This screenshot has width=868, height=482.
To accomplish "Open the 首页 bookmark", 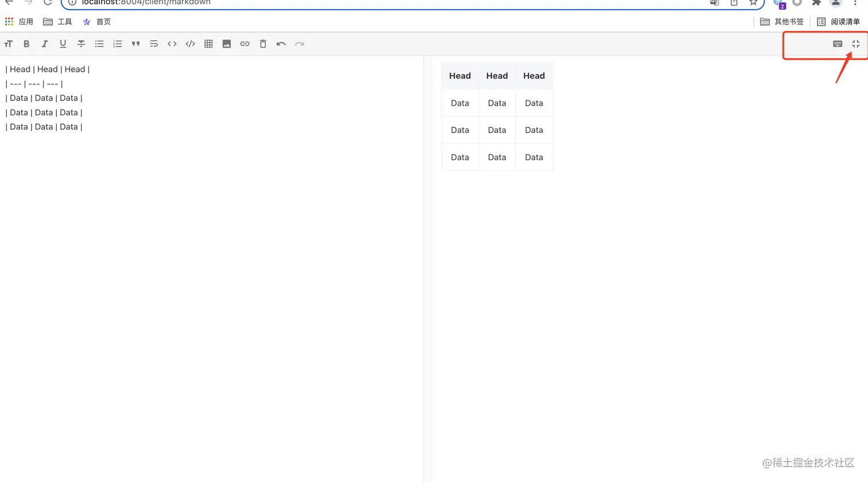I will (96, 22).
